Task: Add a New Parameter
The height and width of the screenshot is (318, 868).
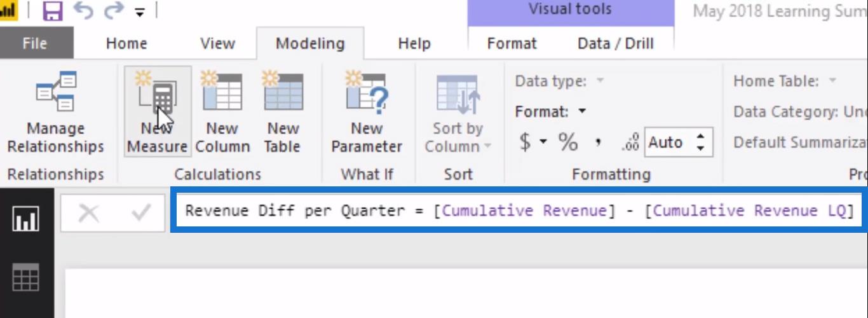Action: (367, 112)
